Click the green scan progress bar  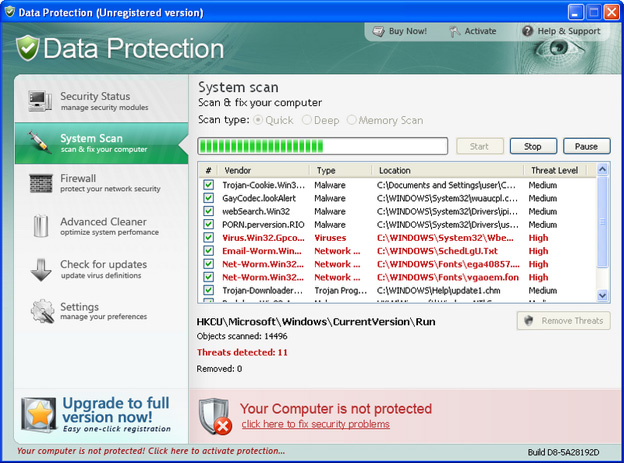322,146
